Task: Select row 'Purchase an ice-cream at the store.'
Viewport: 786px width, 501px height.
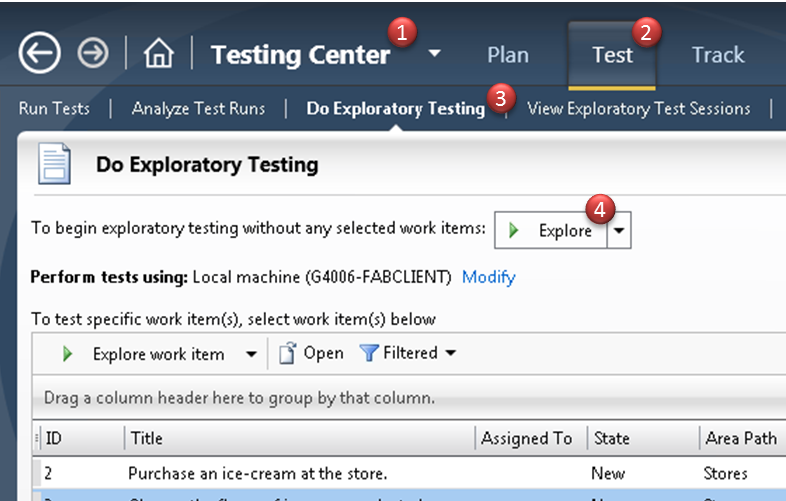Action: coord(409,473)
